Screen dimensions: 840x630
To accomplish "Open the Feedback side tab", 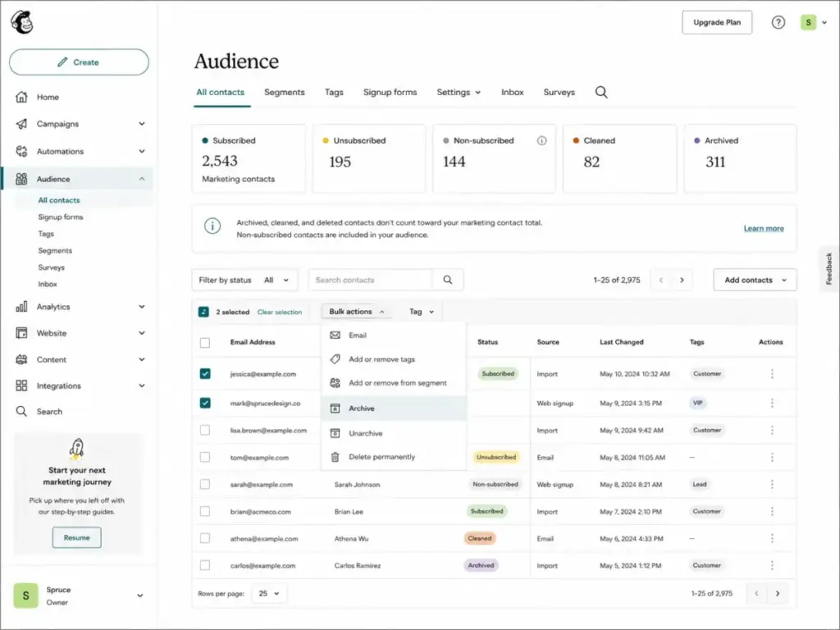I will 829,268.
